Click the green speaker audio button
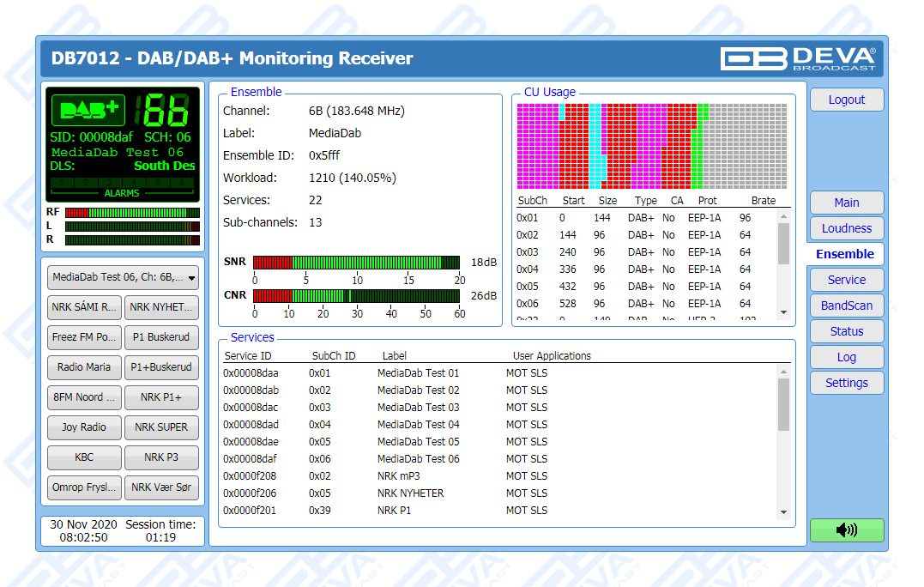Viewport: 924px width, 587px height. (846, 530)
